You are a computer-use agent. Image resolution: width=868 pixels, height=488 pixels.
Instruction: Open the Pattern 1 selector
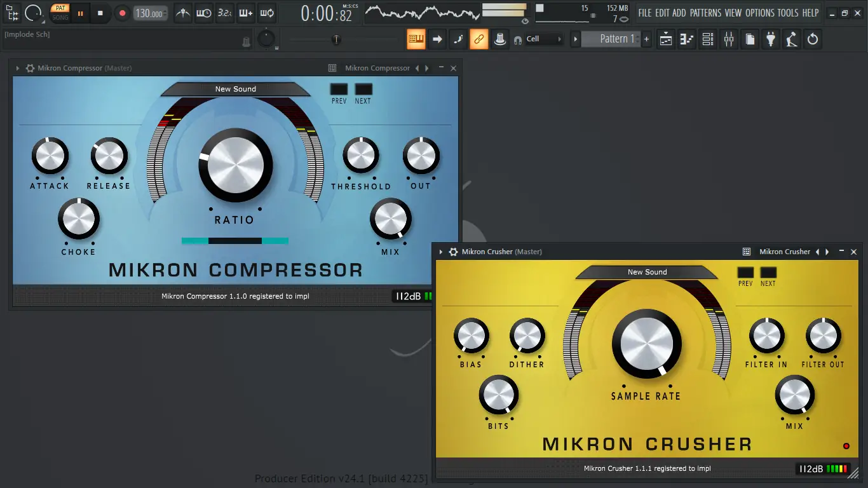(x=611, y=39)
